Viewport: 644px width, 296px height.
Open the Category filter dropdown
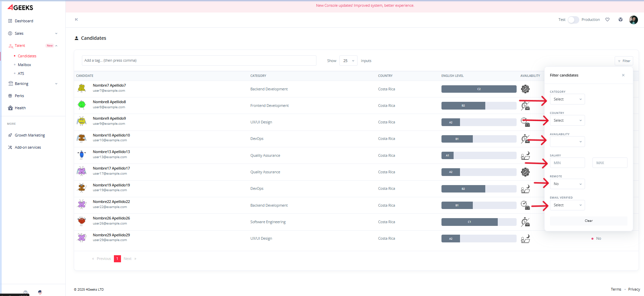pyautogui.click(x=567, y=99)
